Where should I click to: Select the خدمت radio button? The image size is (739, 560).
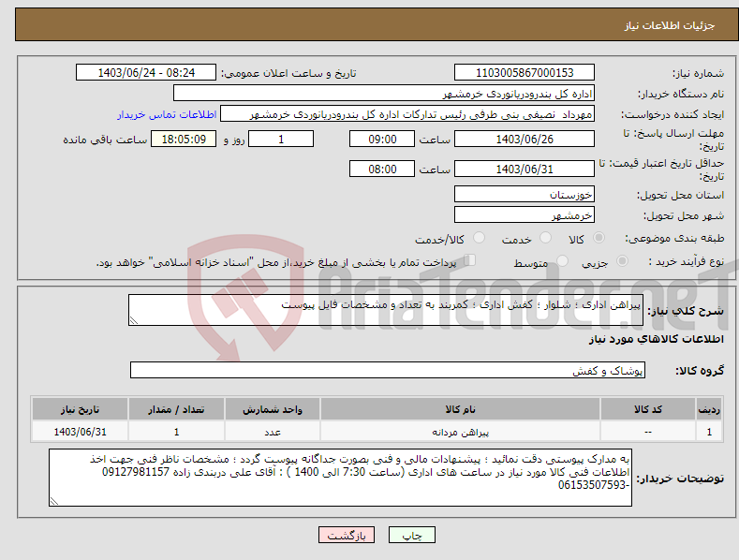[545, 238]
